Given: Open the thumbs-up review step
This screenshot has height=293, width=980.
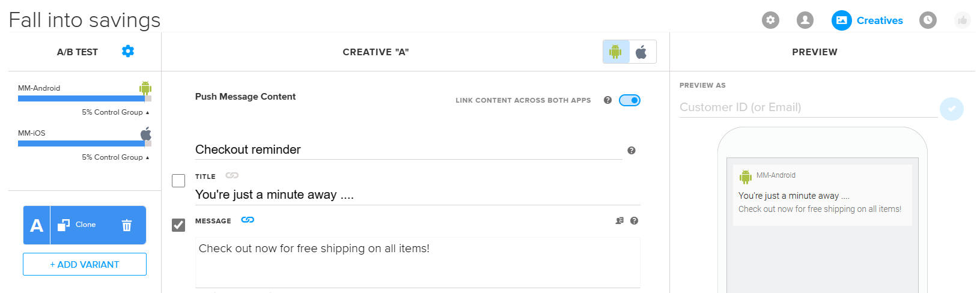Looking at the screenshot, I should [x=963, y=20].
